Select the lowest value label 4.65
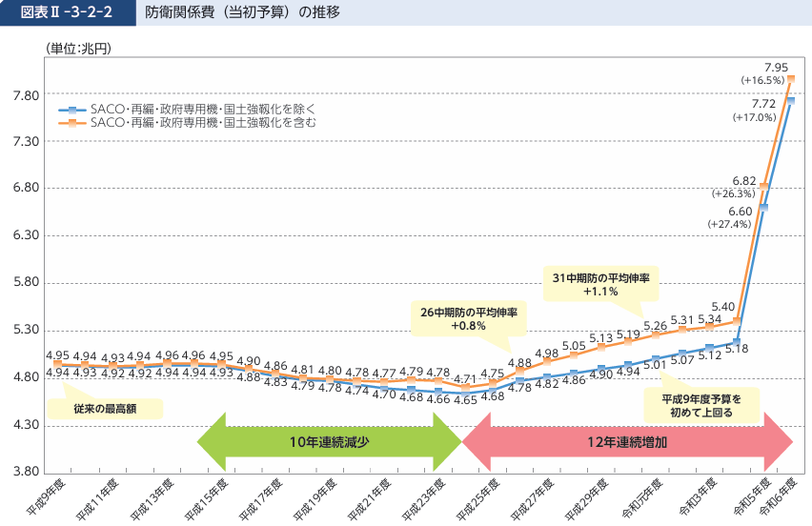The width and height of the screenshot is (812, 526). pyautogui.click(x=465, y=400)
